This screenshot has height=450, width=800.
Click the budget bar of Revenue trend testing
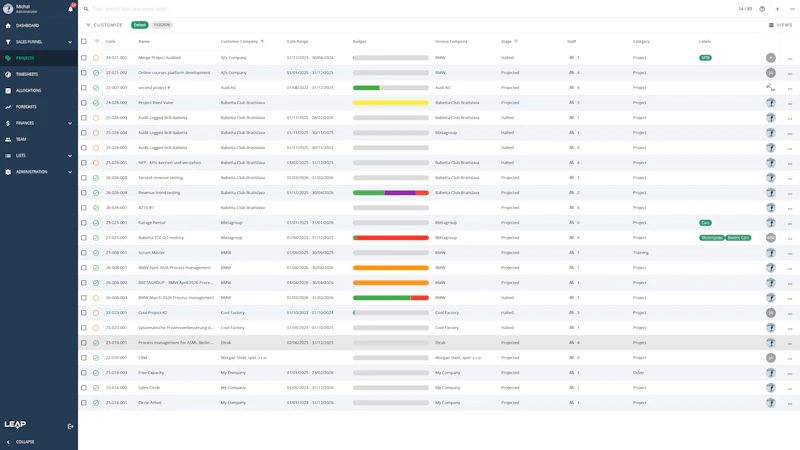(391, 193)
